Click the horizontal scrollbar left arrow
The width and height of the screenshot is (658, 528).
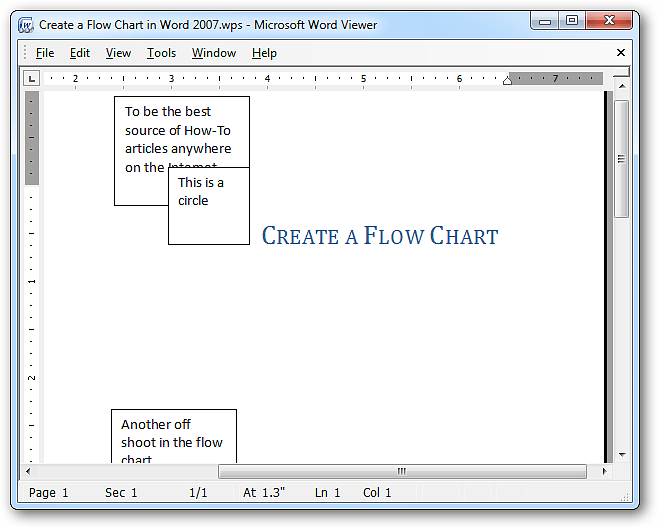pos(29,471)
